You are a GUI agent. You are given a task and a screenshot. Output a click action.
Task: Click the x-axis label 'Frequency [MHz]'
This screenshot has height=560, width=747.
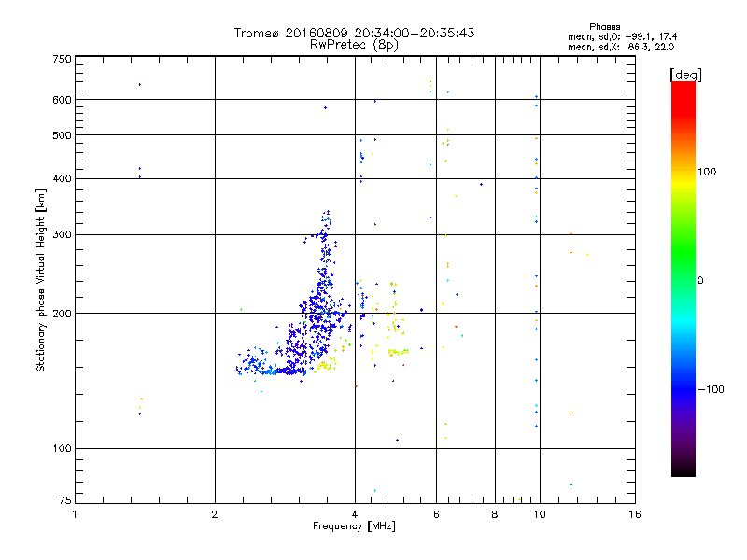pos(354,526)
